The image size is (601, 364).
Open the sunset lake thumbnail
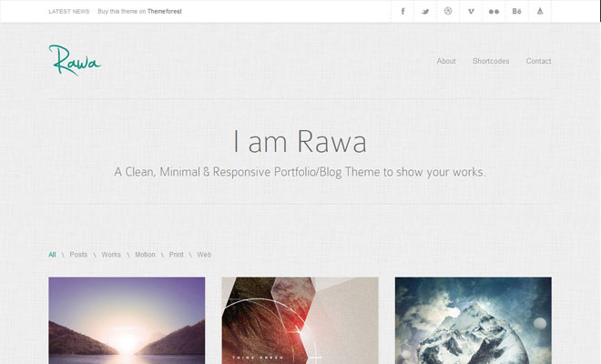click(127, 320)
